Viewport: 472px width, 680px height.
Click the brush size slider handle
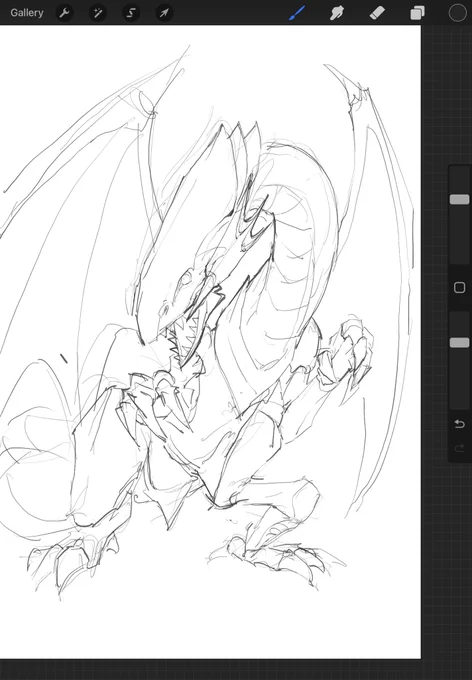click(459, 199)
